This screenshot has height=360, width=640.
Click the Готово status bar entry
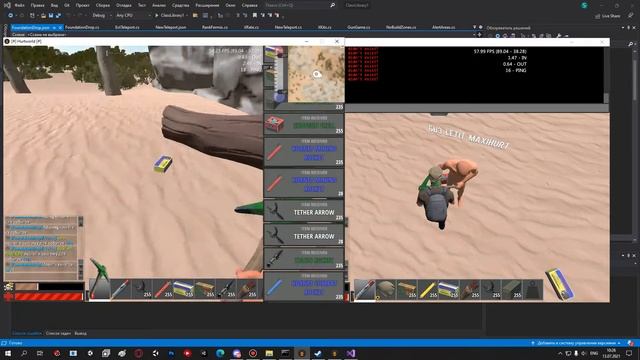click(x=15, y=343)
